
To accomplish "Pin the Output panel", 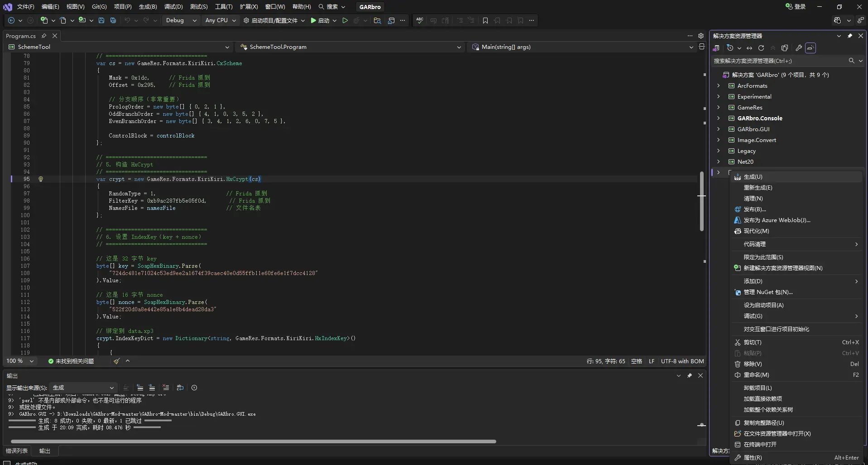I will point(690,375).
